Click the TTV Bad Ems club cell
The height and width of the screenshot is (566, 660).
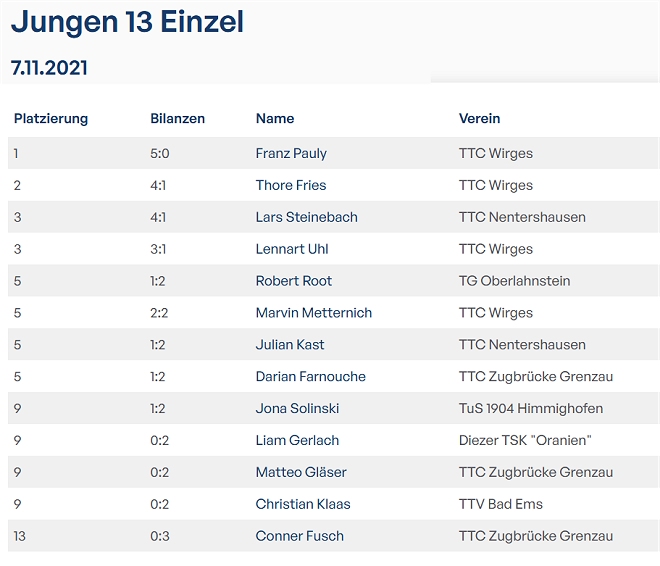(504, 504)
